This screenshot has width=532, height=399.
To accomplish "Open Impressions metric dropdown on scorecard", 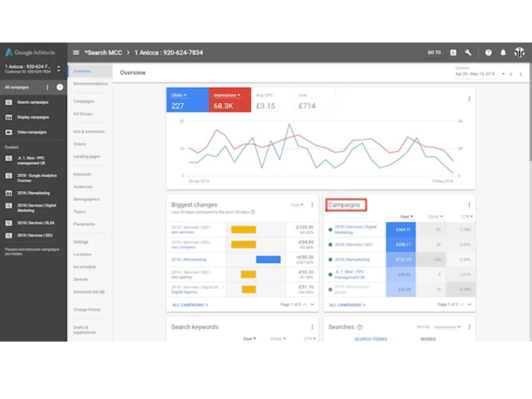I will 227,95.
